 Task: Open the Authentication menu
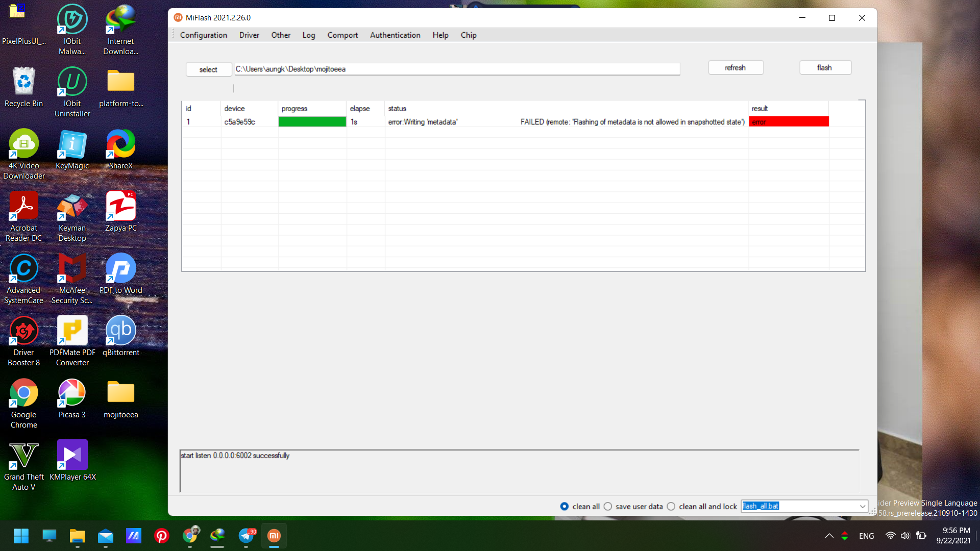[x=395, y=35]
